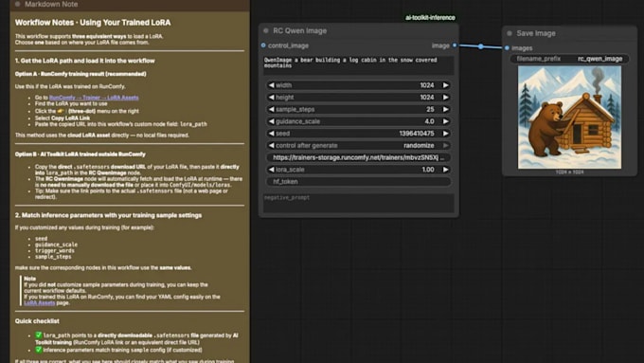Click the link midpoint dot between nodes
644x363 pixels.
click(481, 46)
